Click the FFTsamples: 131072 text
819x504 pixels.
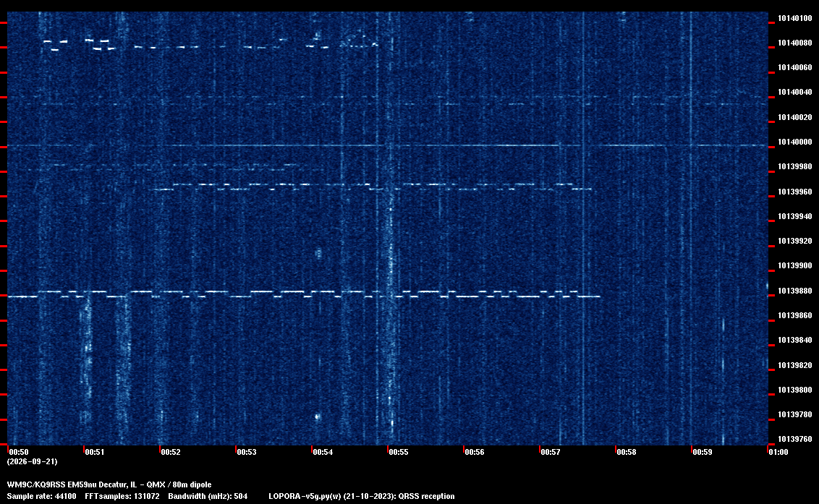(x=122, y=496)
